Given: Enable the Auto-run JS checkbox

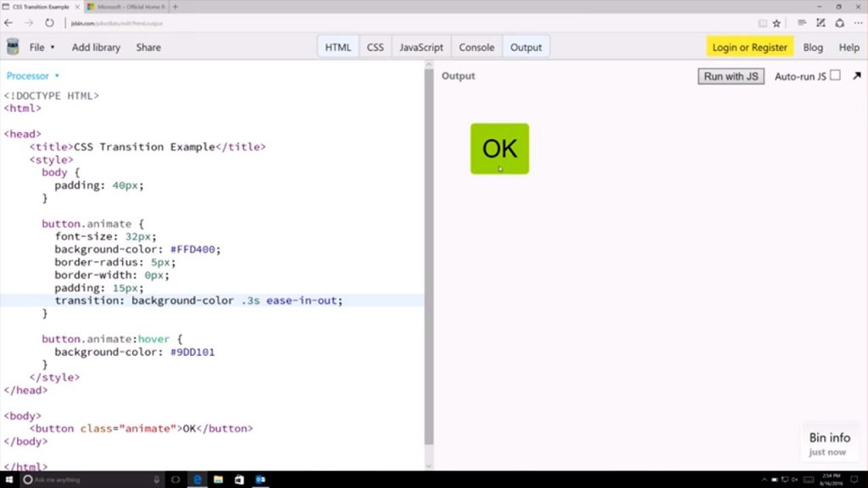Looking at the screenshot, I should point(834,75).
